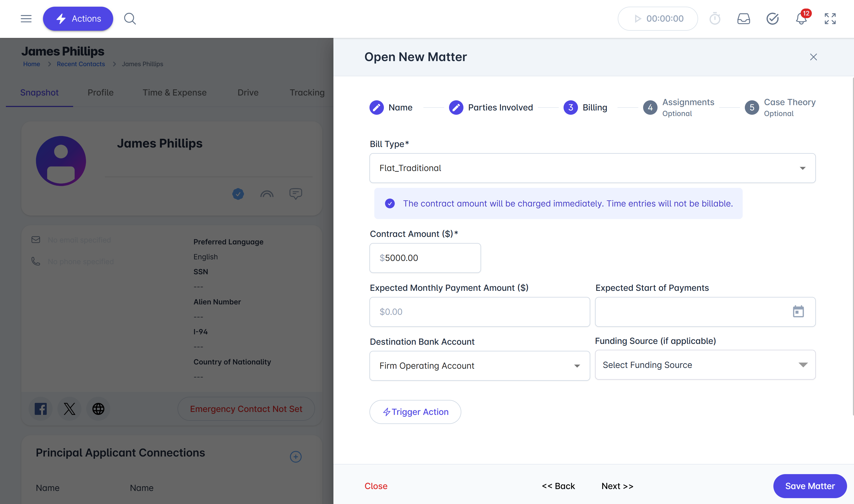Click Expected Monthly Payment Amount field
Screen dimensions: 854x504
(479, 312)
